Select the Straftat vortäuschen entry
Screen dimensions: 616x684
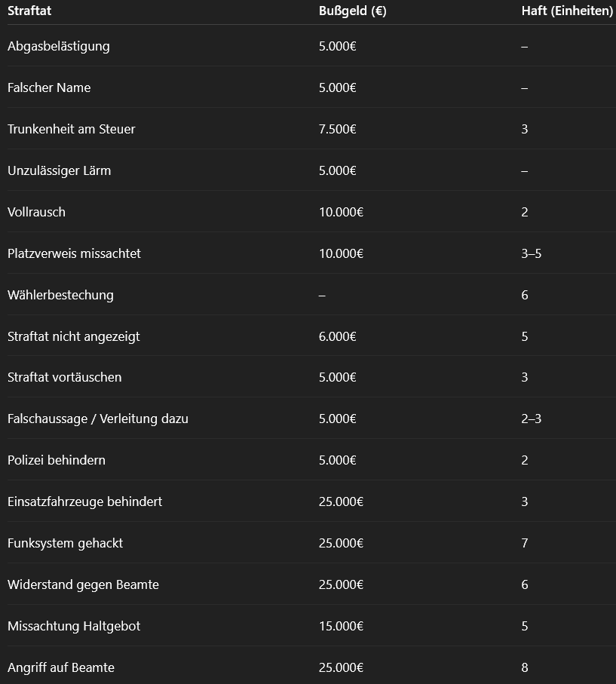(x=64, y=377)
